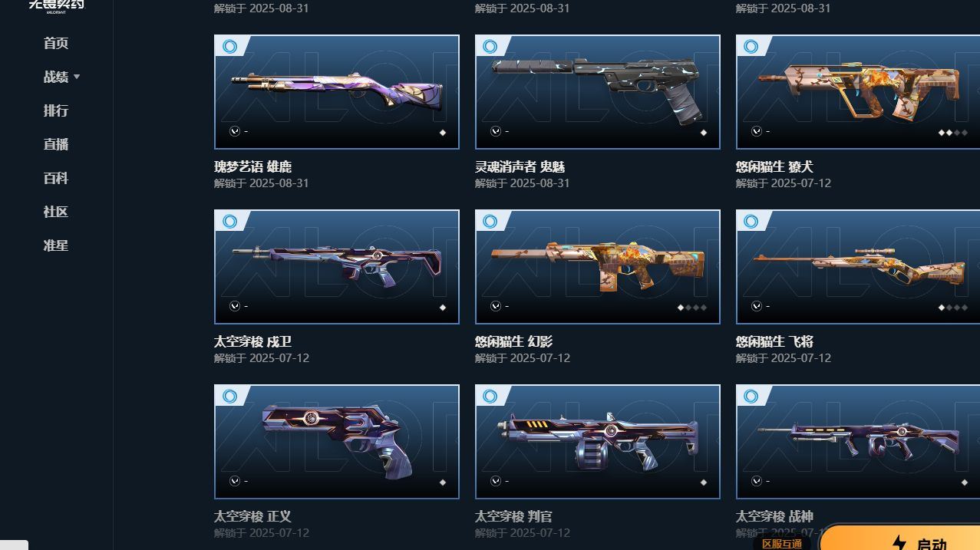Image resolution: width=980 pixels, height=550 pixels.
Task: Click the level diamond on 太空穿梭 正义 card
Action: click(x=443, y=482)
